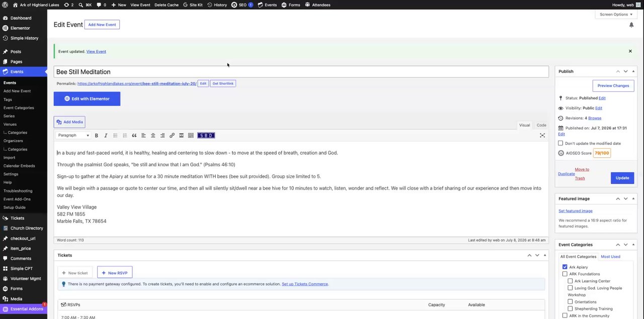Check Don't update the modified date
The image size is (644, 319).
click(560, 143)
